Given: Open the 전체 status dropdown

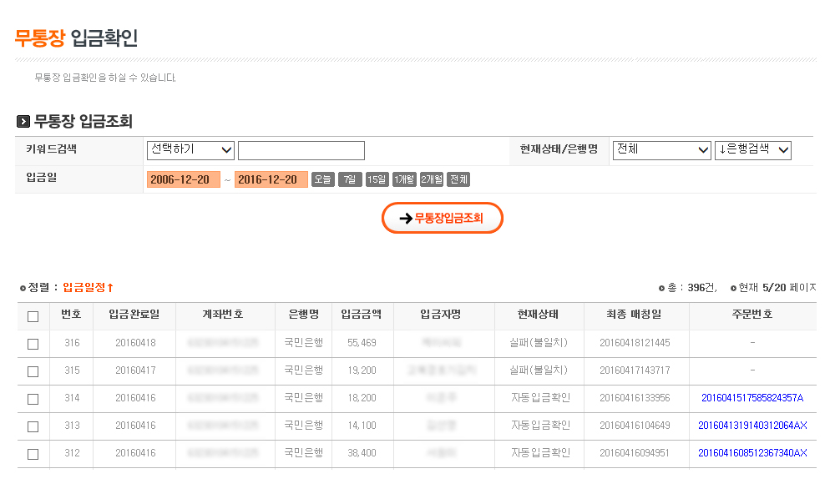Looking at the screenshot, I should click(661, 150).
